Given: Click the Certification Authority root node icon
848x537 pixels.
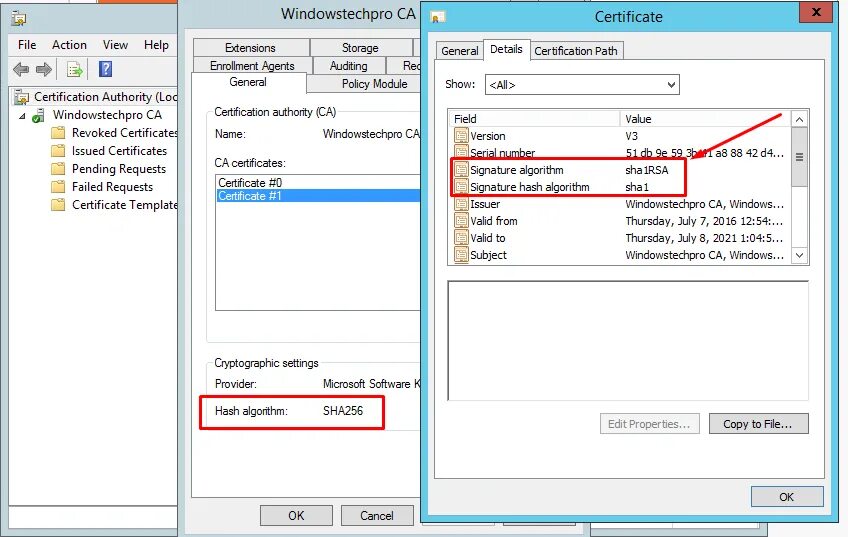Looking at the screenshot, I should click(22, 97).
